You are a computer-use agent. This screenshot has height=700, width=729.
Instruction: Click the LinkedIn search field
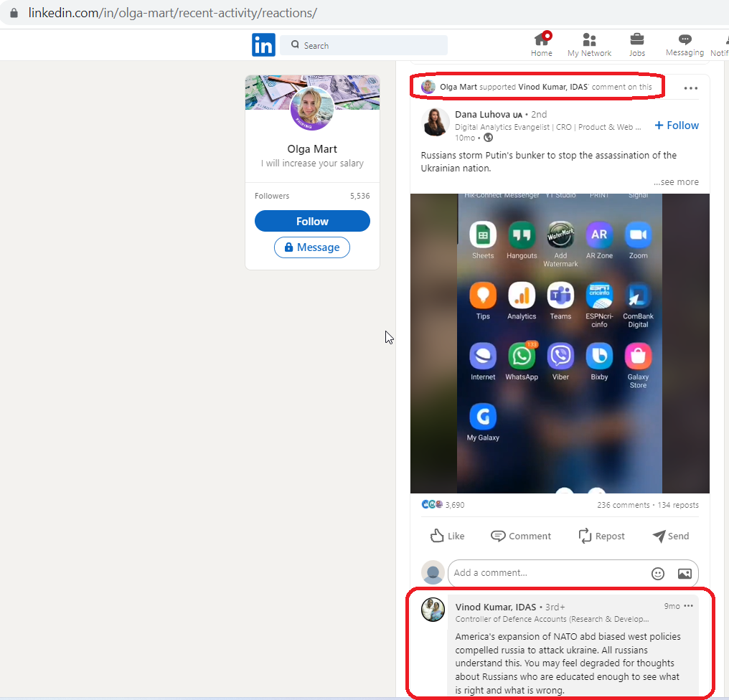tap(364, 45)
